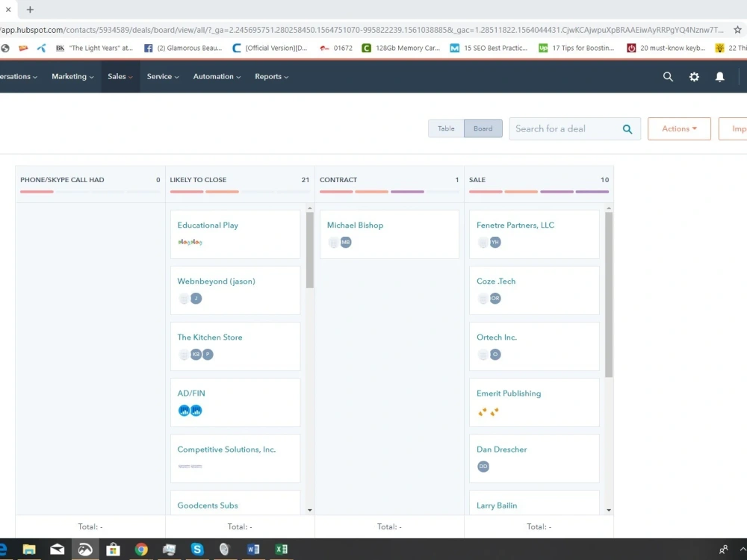Open the Larry Bailin deal
This screenshot has width=747, height=560.
(497, 505)
